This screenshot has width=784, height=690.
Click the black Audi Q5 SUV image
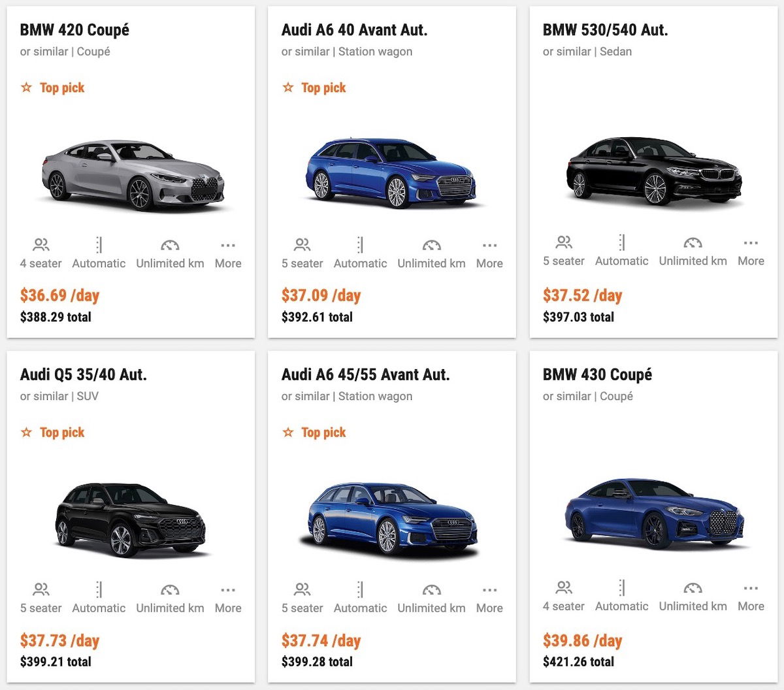[131, 518]
